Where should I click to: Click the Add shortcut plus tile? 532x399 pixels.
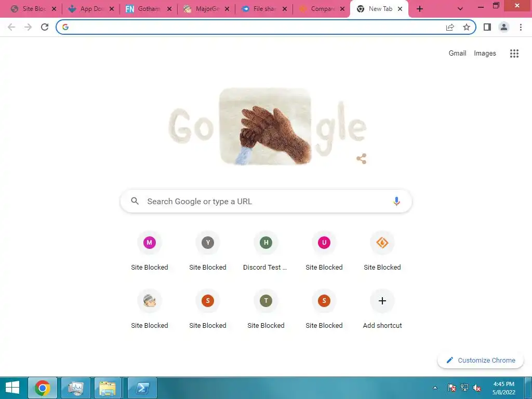[x=382, y=309]
